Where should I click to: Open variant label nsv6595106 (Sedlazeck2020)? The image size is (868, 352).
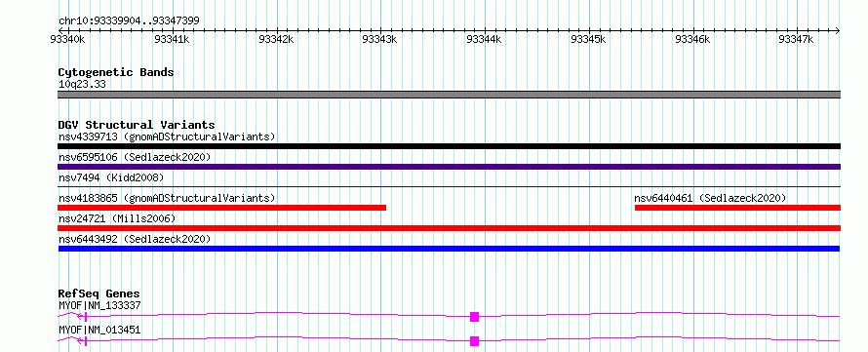[135, 158]
